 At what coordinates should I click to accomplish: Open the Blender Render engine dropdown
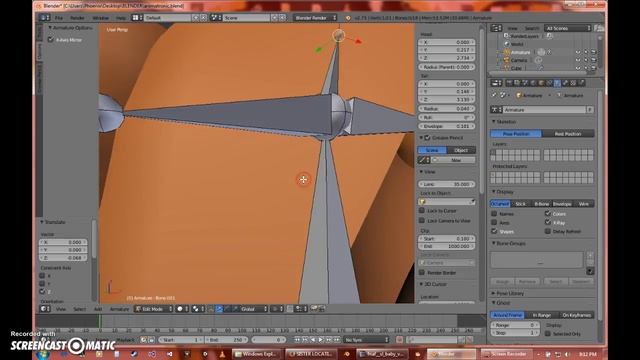[x=315, y=18]
